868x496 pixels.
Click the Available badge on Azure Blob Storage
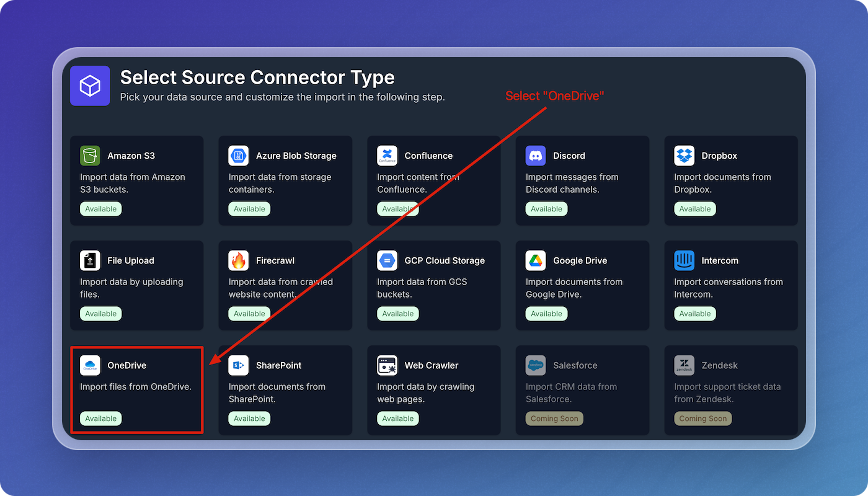[x=249, y=209]
